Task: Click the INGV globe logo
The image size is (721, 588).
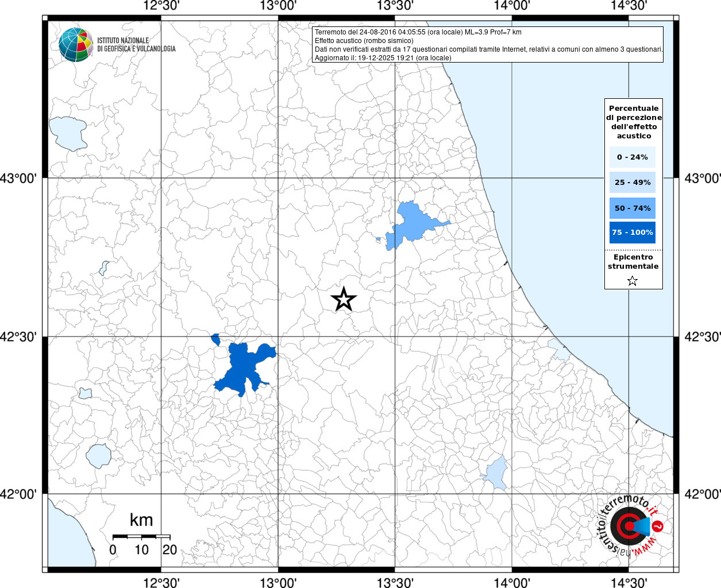Action: pyautogui.click(x=76, y=45)
